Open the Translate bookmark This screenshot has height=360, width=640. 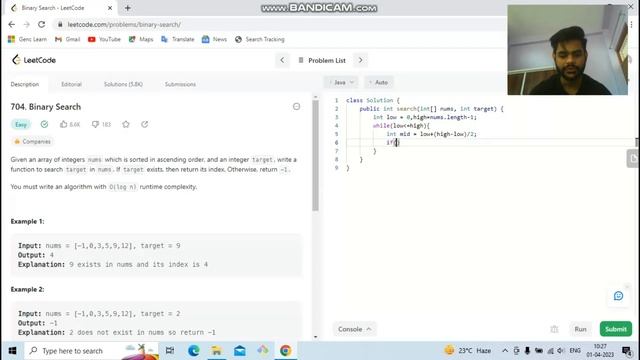[x=178, y=39]
